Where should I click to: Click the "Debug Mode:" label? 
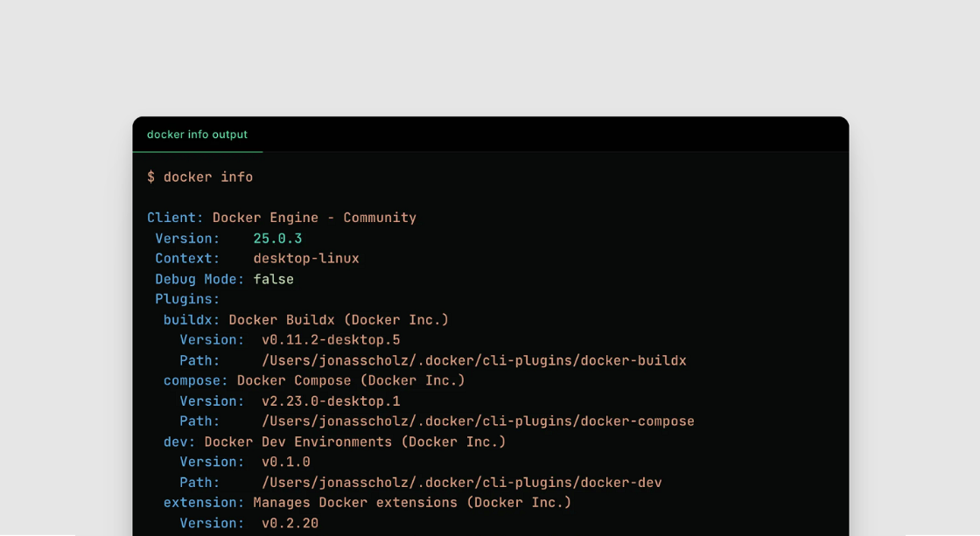(x=199, y=279)
